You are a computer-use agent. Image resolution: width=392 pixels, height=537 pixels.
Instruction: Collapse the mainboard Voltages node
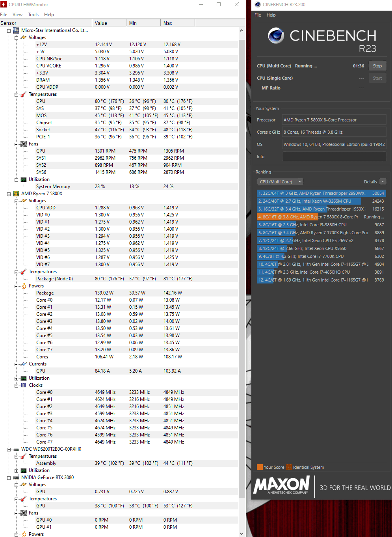(x=17, y=37)
